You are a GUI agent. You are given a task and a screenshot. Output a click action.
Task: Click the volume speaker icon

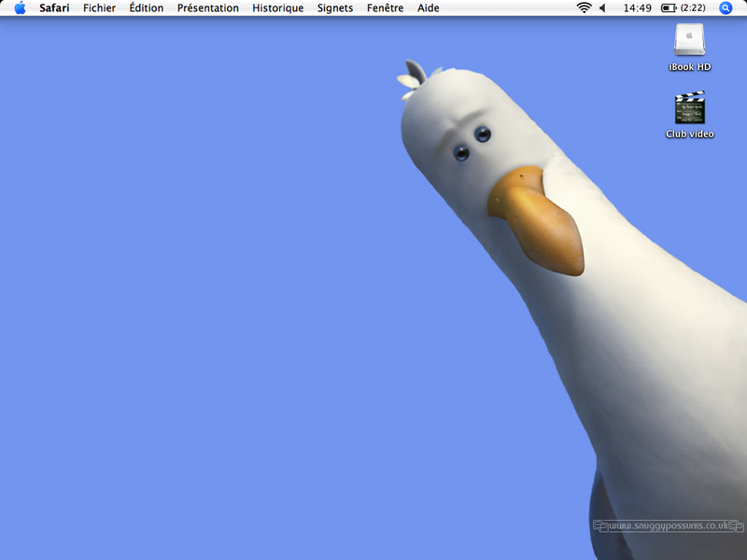click(602, 8)
